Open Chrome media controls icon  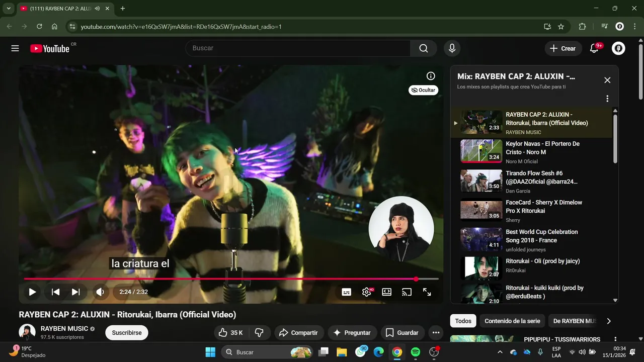604,26
